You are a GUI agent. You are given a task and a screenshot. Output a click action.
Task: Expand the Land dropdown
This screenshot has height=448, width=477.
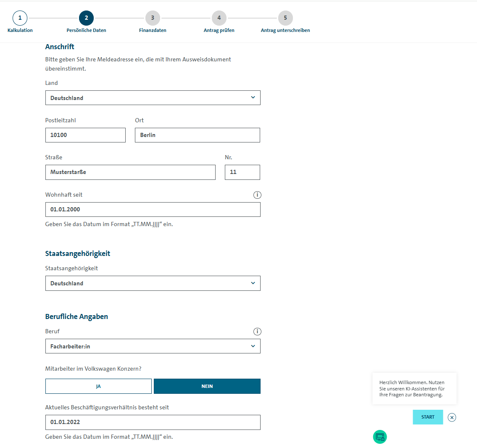(x=153, y=98)
